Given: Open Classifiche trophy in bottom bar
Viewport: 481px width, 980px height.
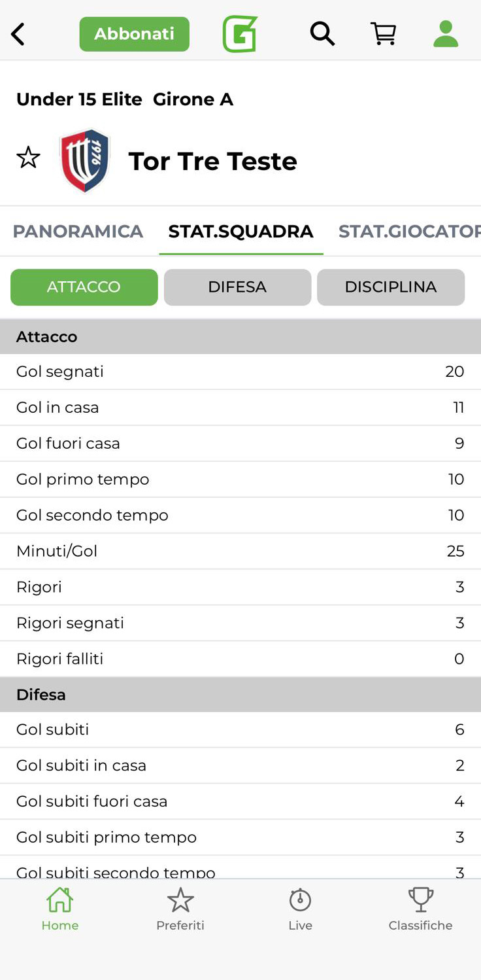Looking at the screenshot, I should click(420, 908).
